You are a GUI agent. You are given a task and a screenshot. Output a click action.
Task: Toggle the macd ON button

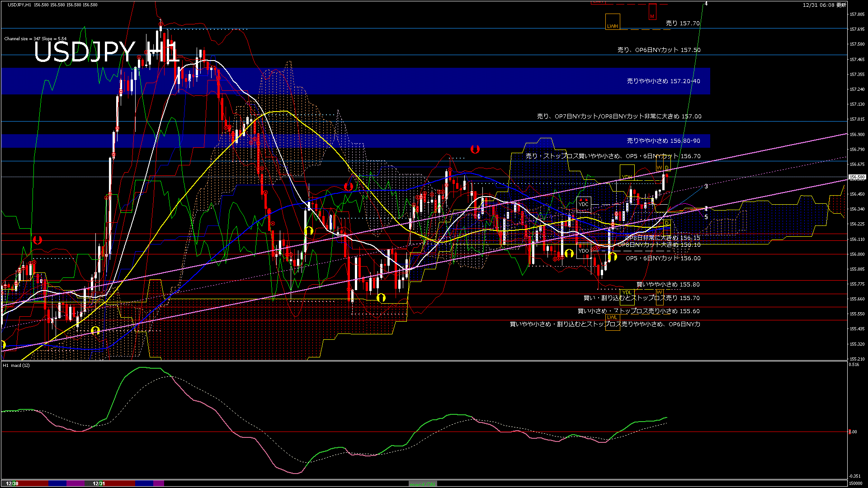[x=423, y=483]
